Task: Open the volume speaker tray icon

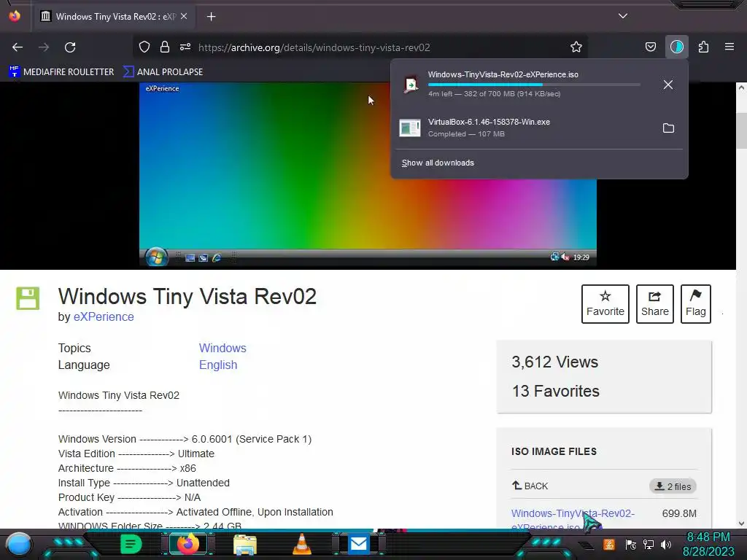Action: tap(666, 545)
